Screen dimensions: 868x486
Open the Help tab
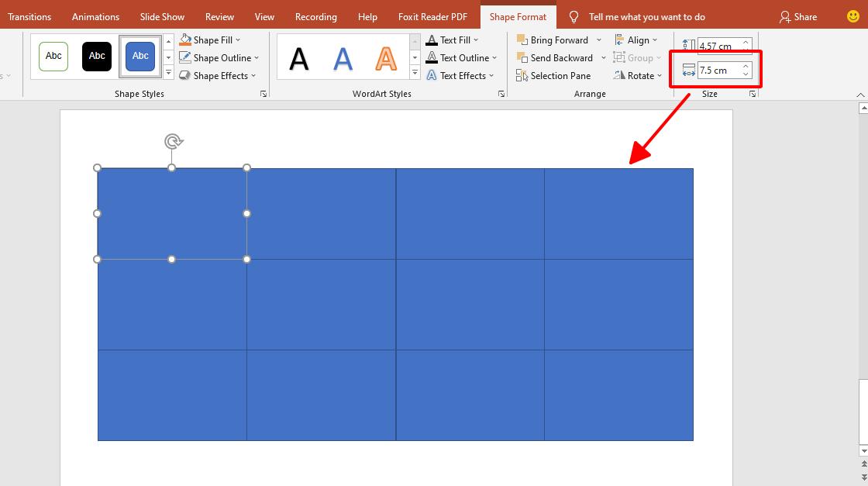(367, 16)
